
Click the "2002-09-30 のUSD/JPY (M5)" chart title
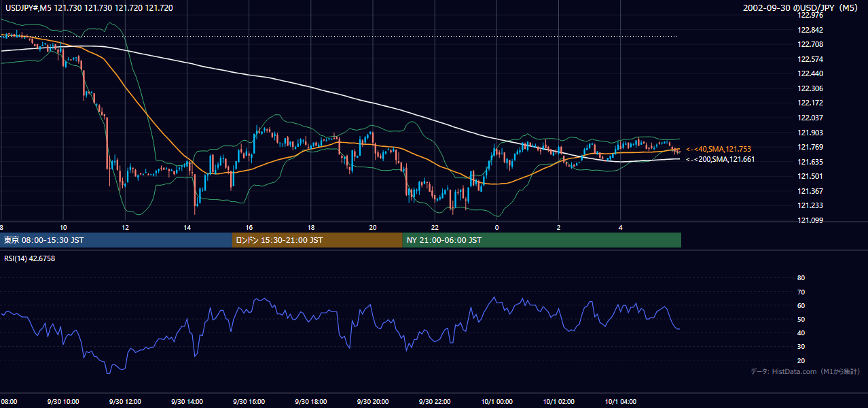pyautogui.click(x=801, y=7)
